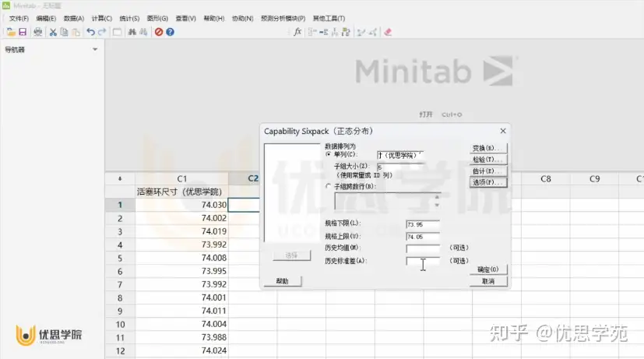Click the 估计(E)... button
The width and height of the screenshot is (644, 359).
click(x=488, y=171)
